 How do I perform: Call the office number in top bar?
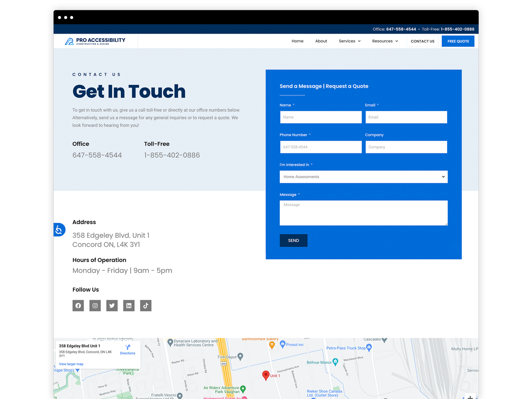point(401,29)
